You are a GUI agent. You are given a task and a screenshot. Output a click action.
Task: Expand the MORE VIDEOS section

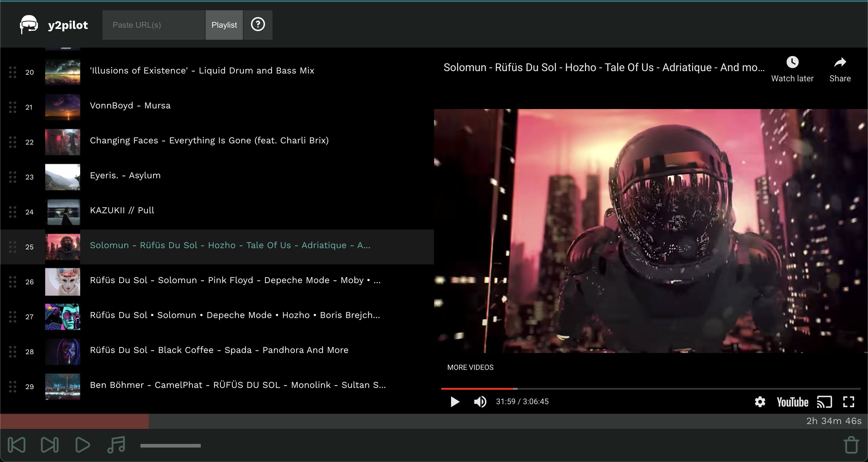point(470,367)
